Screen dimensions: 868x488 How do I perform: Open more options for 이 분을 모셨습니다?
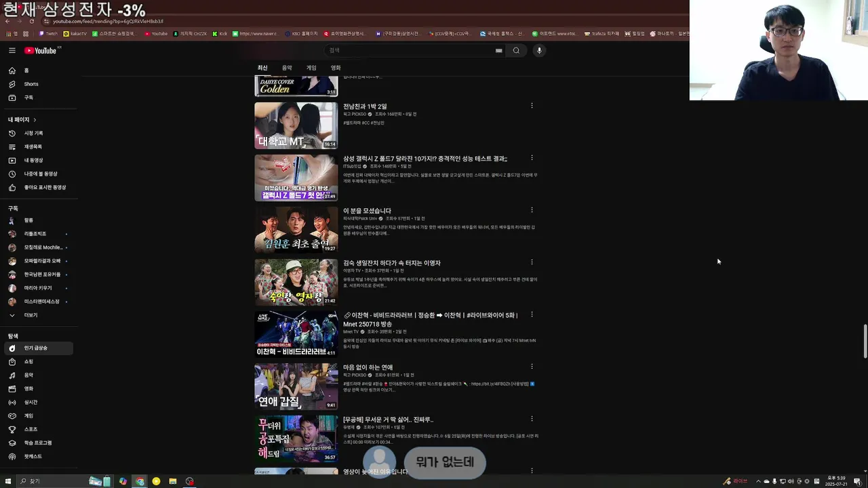pyautogui.click(x=532, y=210)
